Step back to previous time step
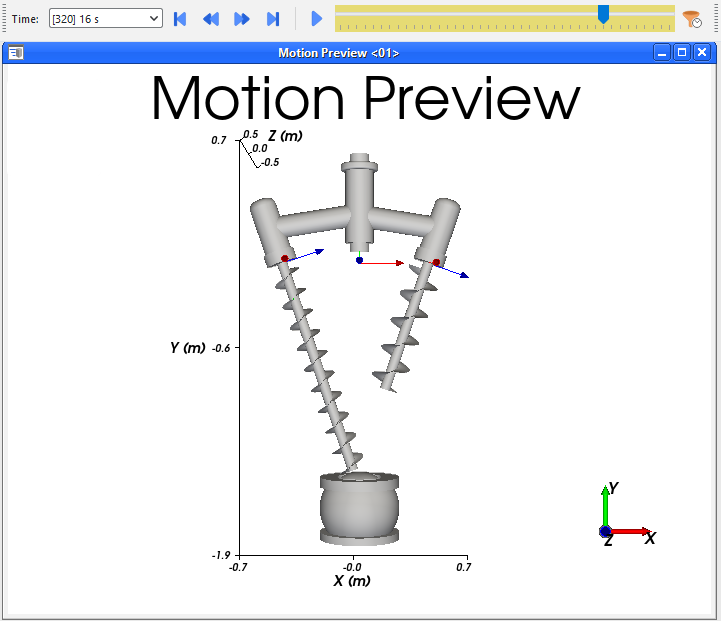The width and height of the screenshot is (721, 621). tap(211, 19)
